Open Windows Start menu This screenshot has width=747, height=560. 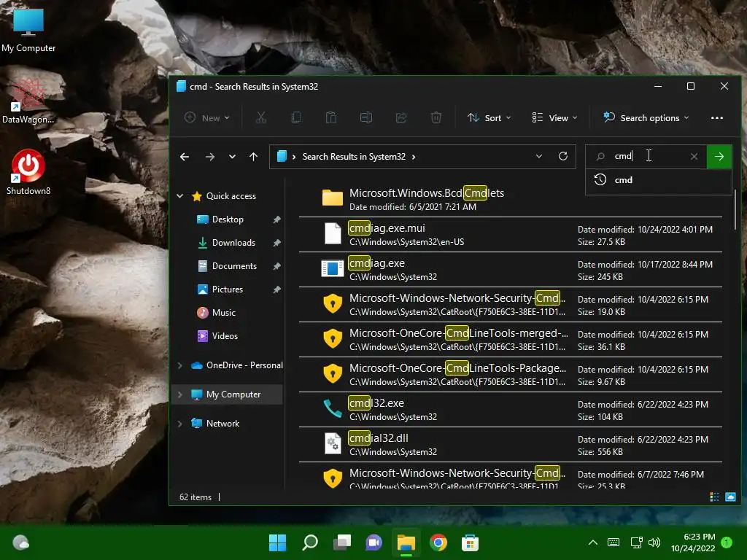tap(278, 542)
